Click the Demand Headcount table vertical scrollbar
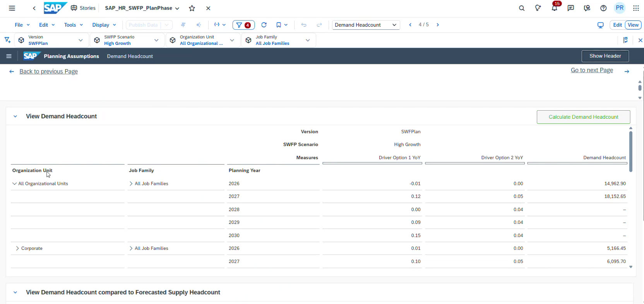644x304 pixels. pyautogui.click(x=630, y=151)
